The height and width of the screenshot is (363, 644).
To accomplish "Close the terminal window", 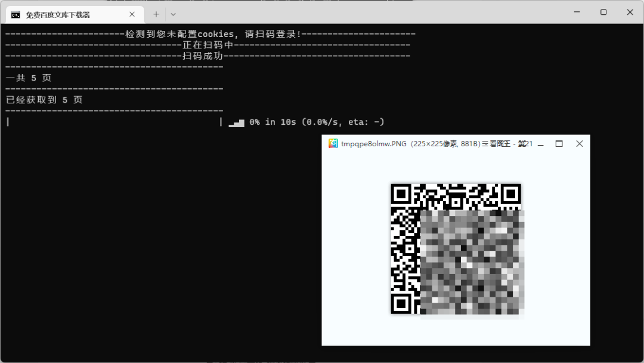I will 630,13.
